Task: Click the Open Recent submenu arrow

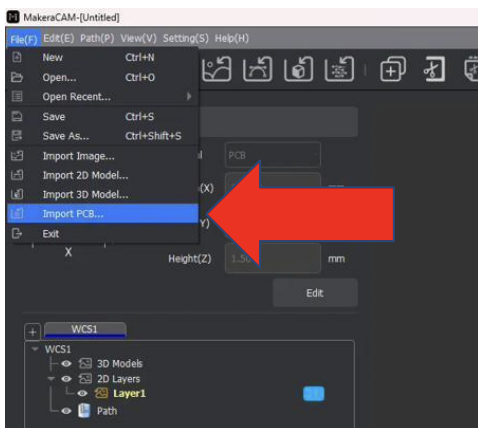Action: tap(189, 97)
